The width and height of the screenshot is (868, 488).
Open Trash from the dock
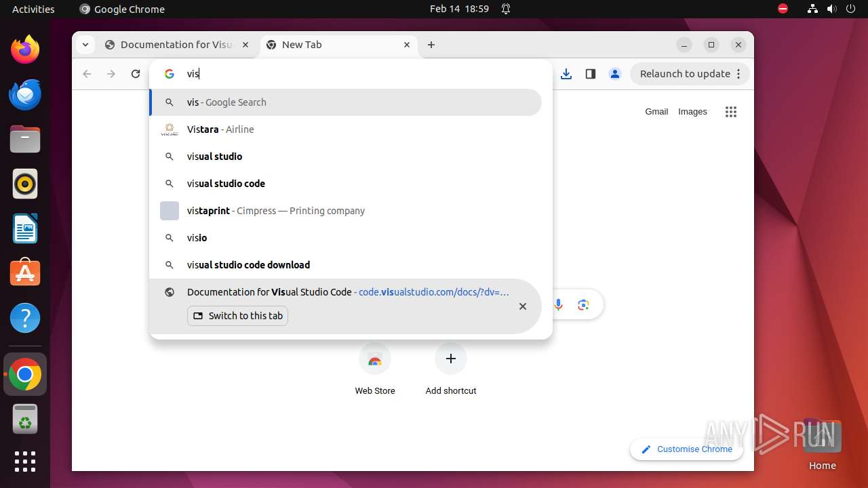click(25, 419)
